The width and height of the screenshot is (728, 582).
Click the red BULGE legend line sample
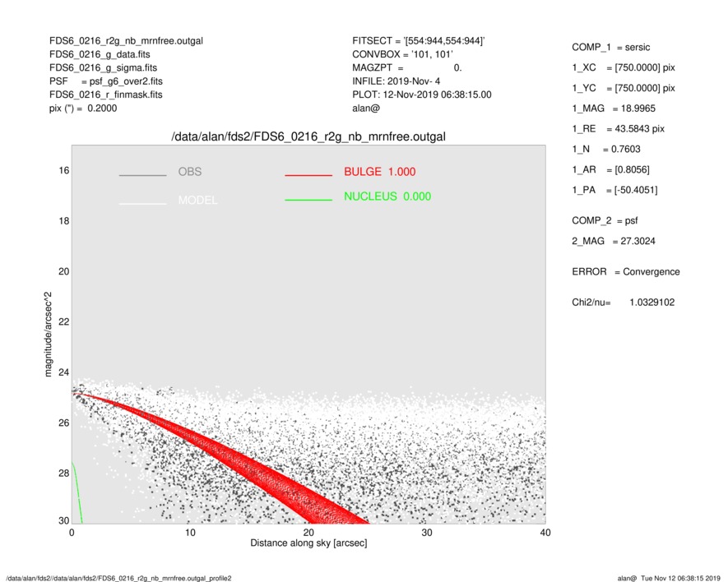click(308, 175)
